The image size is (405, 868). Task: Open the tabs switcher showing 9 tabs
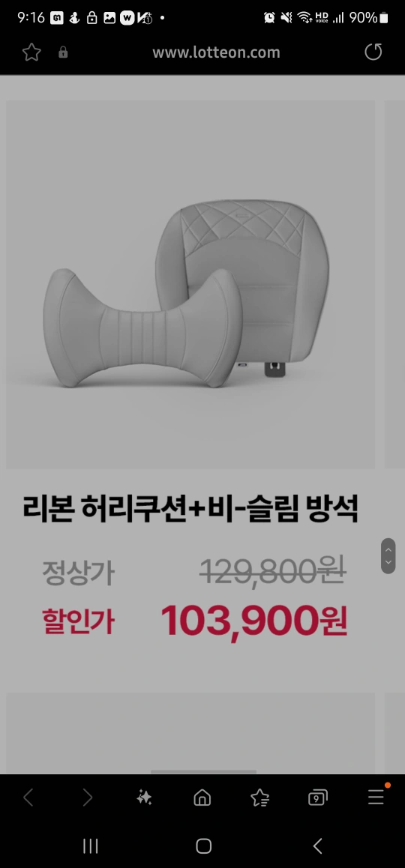pyautogui.click(x=317, y=798)
